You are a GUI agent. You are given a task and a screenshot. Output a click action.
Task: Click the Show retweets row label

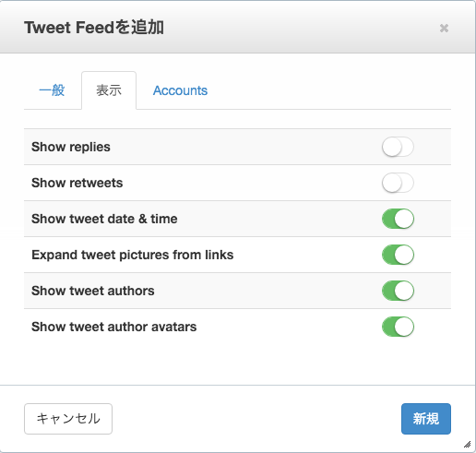click(x=77, y=183)
